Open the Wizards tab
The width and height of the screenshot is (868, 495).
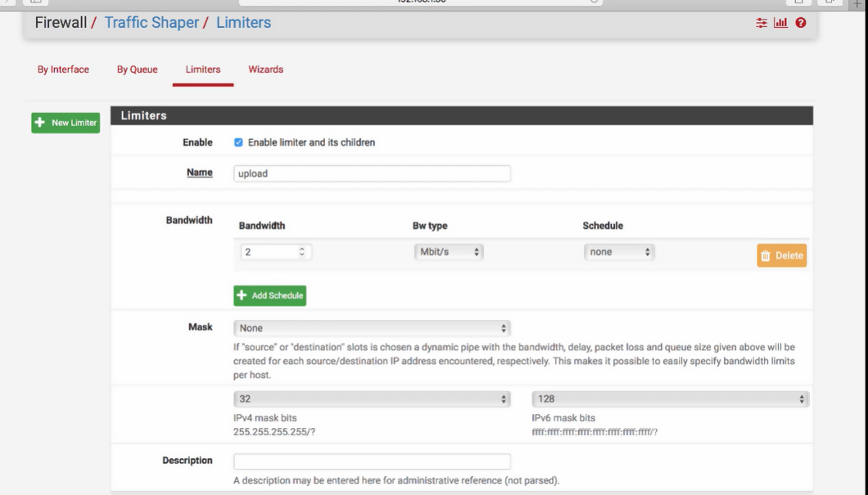(x=265, y=70)
